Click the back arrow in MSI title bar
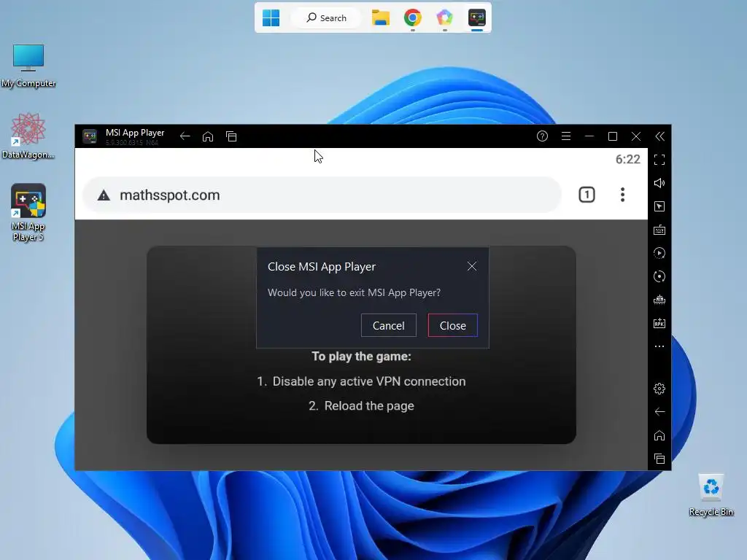The width and height of the screenshot is (747, 560). click(x=185, y=136)
